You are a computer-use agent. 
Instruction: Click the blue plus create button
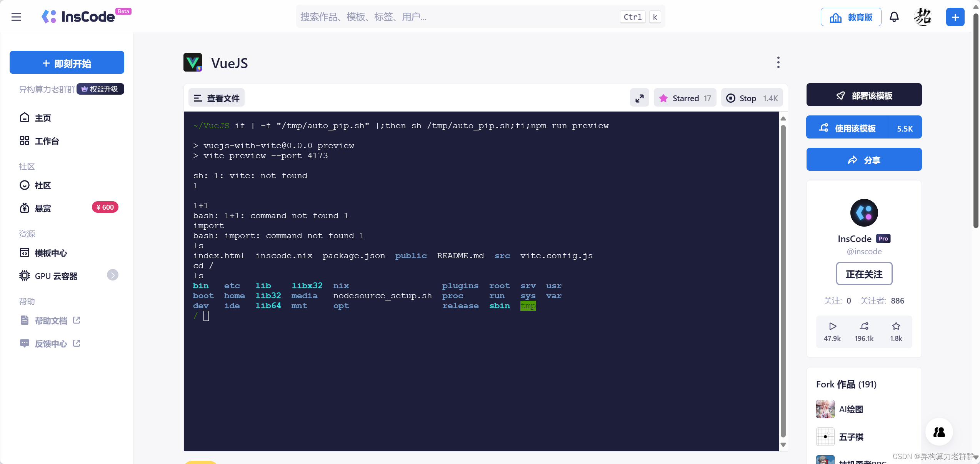click(955, 17)
